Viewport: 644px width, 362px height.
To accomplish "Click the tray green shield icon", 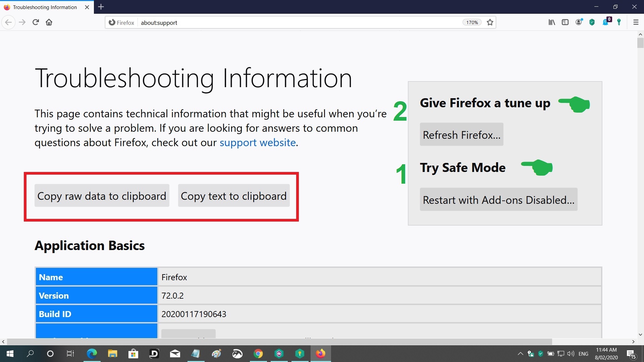I will (541, 353).
